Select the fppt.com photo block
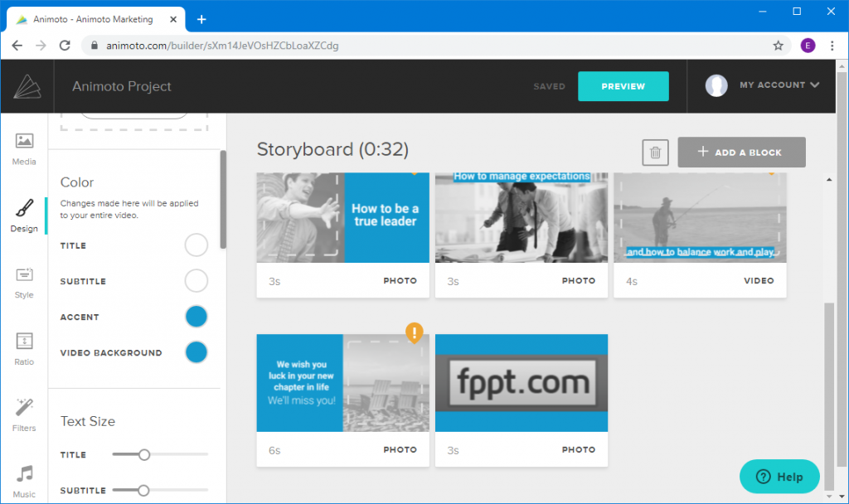The image size is (849, 504). coord(521,383)
